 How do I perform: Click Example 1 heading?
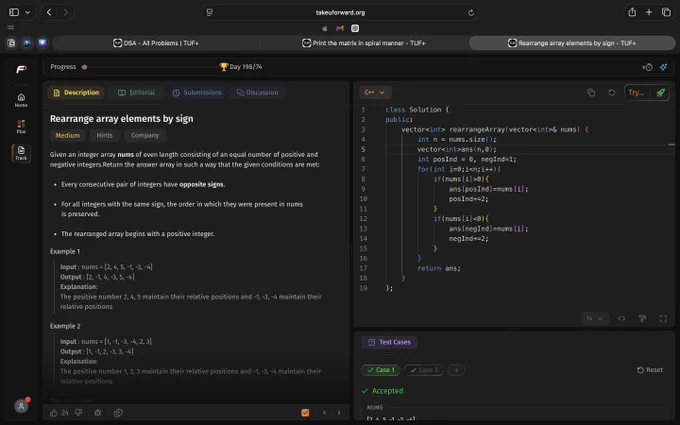click(65, 252)
